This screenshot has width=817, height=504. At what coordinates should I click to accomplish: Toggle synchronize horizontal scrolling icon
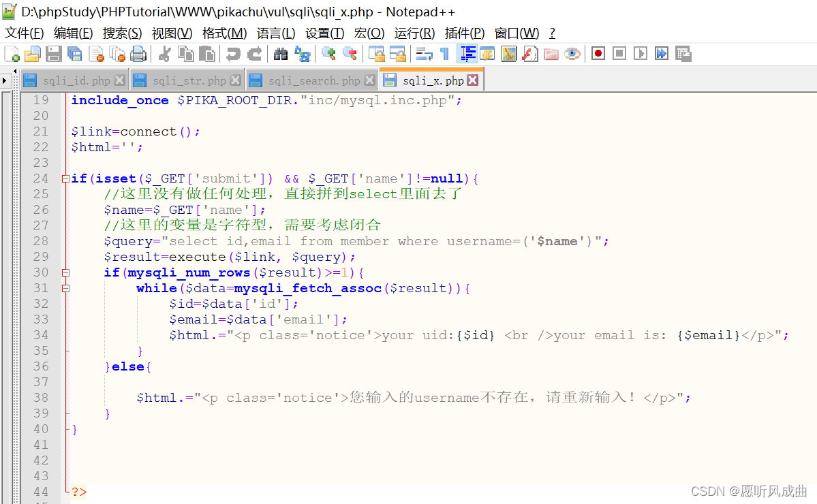click(x=397, y=54)
